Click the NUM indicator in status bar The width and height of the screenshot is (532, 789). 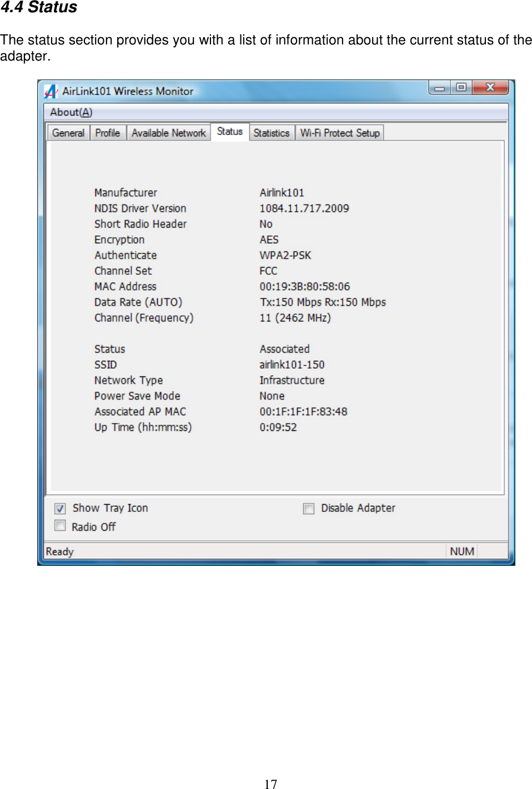point(462,551)
